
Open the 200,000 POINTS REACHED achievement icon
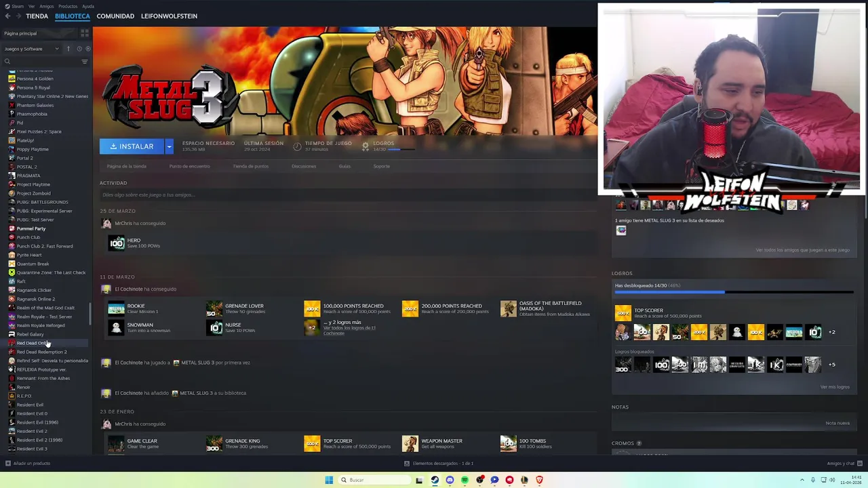410,308
